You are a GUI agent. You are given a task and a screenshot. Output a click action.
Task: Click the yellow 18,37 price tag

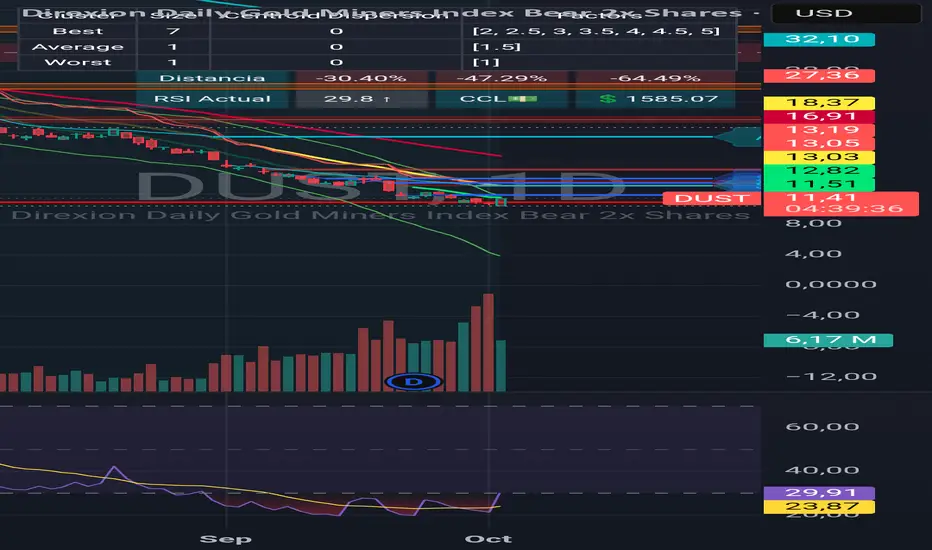tap(797, 103)
